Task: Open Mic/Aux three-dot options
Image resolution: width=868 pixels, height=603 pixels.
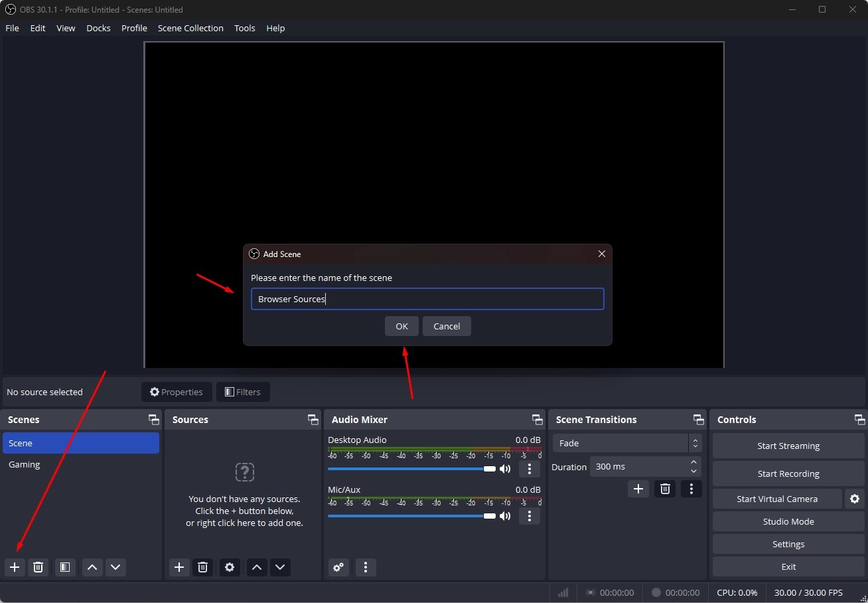Action: 529,516
